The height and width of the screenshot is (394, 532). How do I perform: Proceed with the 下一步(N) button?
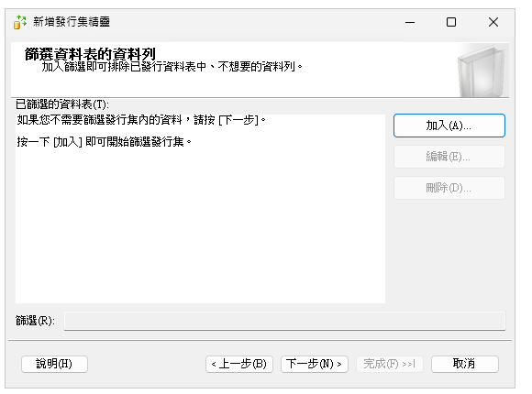tap(315, 364)
